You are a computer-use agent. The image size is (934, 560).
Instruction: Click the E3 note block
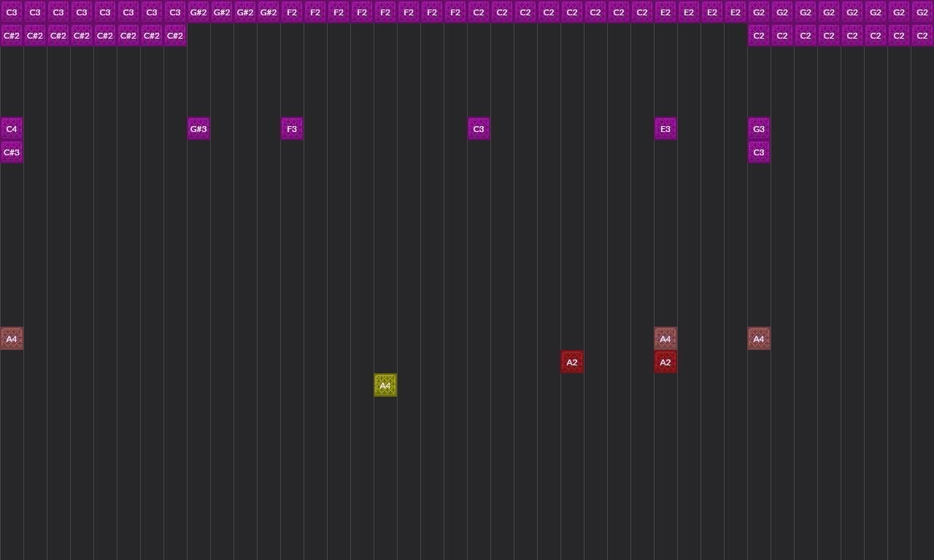pos(665,129)
